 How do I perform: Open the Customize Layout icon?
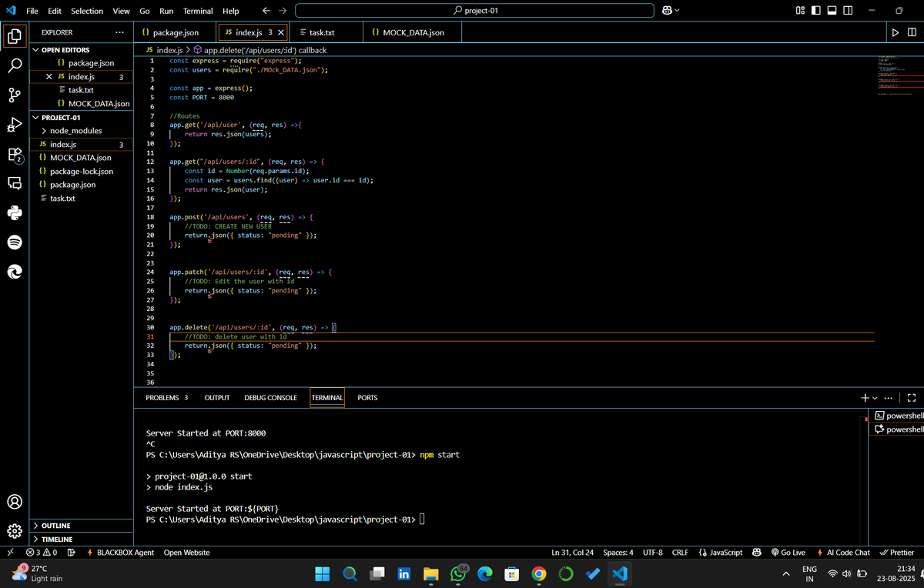pos(801,11)
